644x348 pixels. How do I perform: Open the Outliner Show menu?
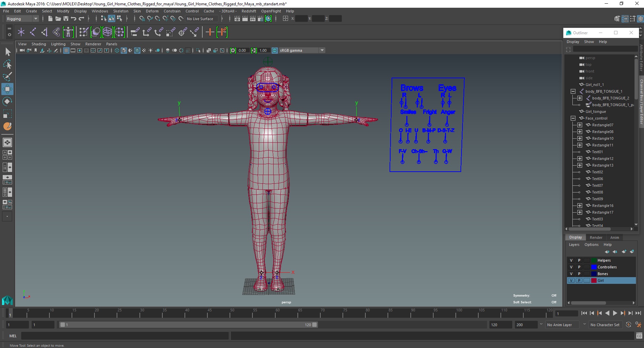589,42
